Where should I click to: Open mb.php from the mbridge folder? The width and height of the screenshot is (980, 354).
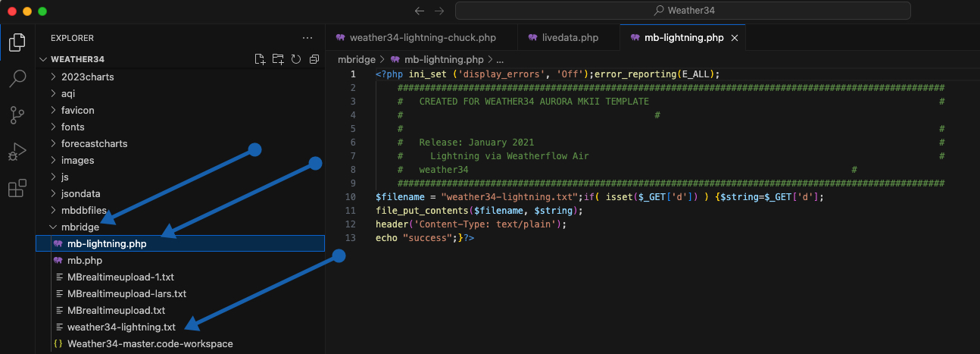pos(84,260)
